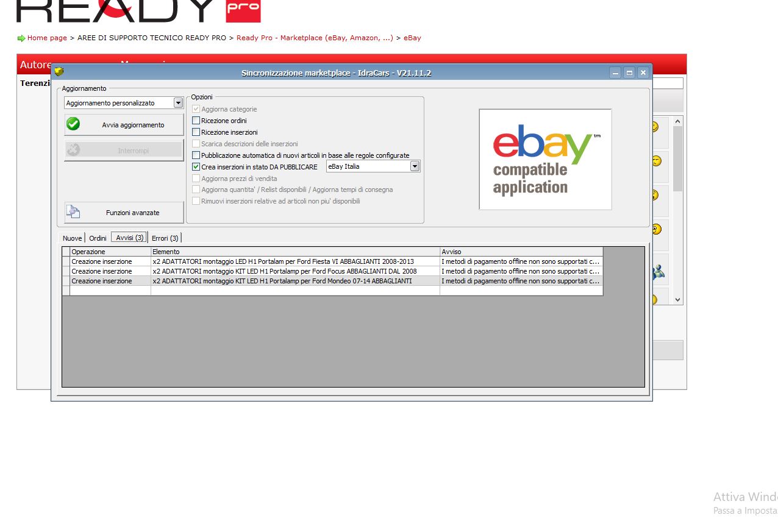Select the Avvisi (3) tab

[130, 238]
